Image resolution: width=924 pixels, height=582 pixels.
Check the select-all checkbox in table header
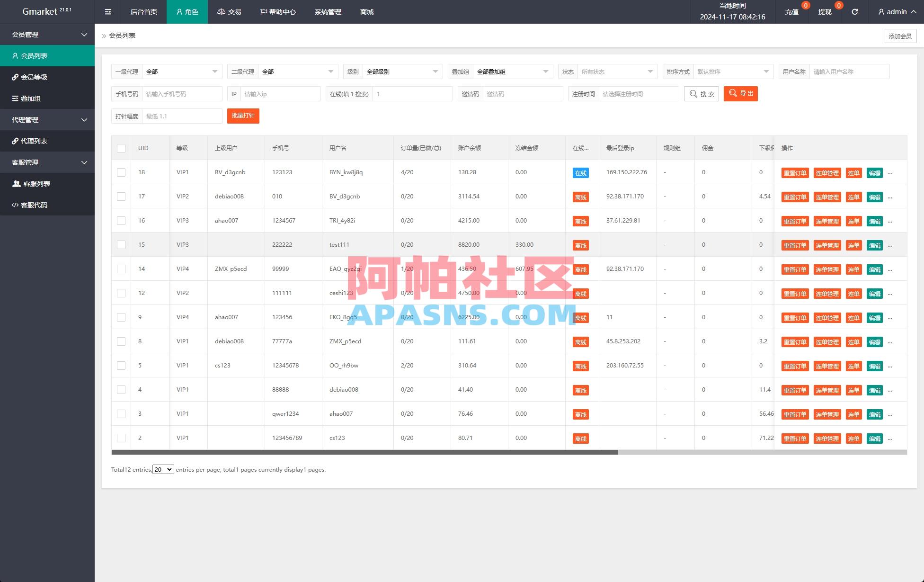pyautogui.click(x=121, y=148)
